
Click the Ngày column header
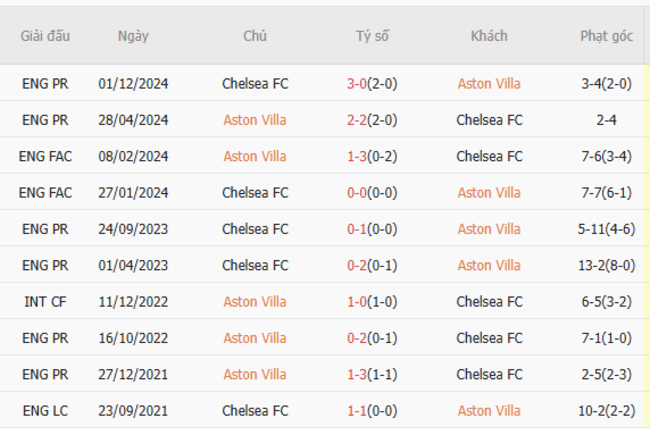(x=133, y=36)
